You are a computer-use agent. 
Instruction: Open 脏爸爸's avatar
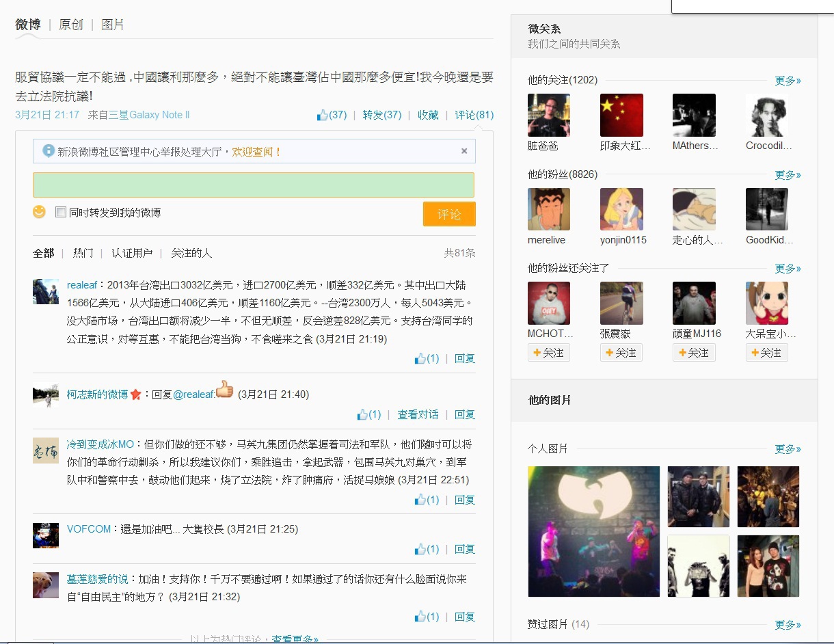click(x=549, y=115)
